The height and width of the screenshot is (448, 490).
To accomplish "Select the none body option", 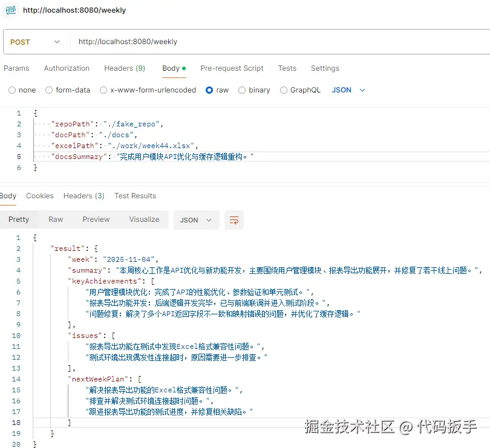I will click(11, 89).
